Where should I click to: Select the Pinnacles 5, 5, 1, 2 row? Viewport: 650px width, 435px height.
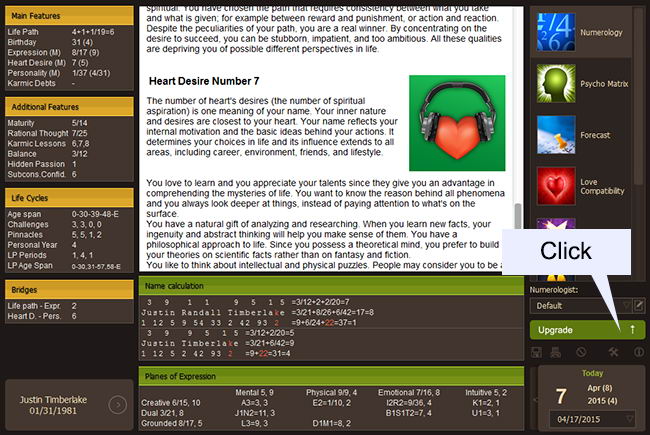point(69,235)
